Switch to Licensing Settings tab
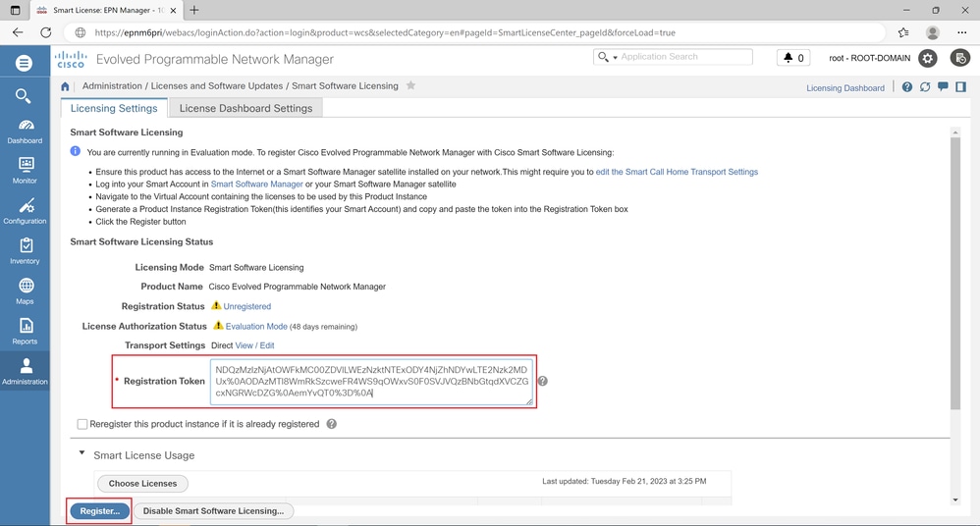 pyautogui.click(x=114, y=108)
